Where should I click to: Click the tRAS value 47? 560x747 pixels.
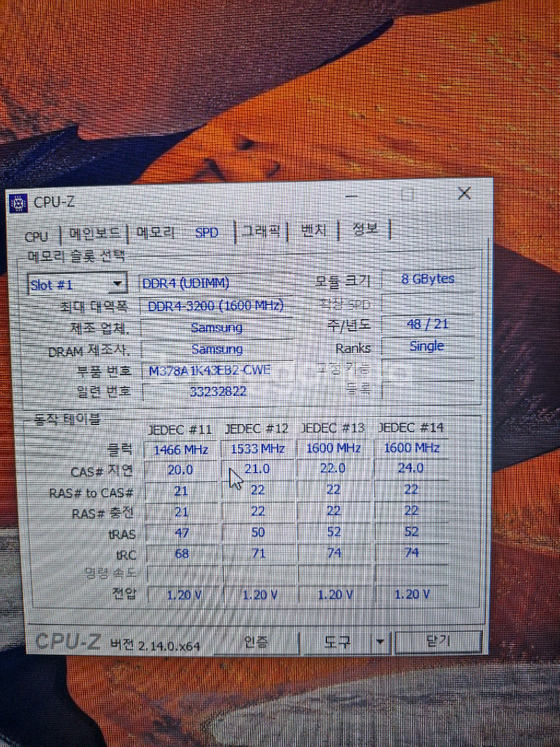coord(182,533)
